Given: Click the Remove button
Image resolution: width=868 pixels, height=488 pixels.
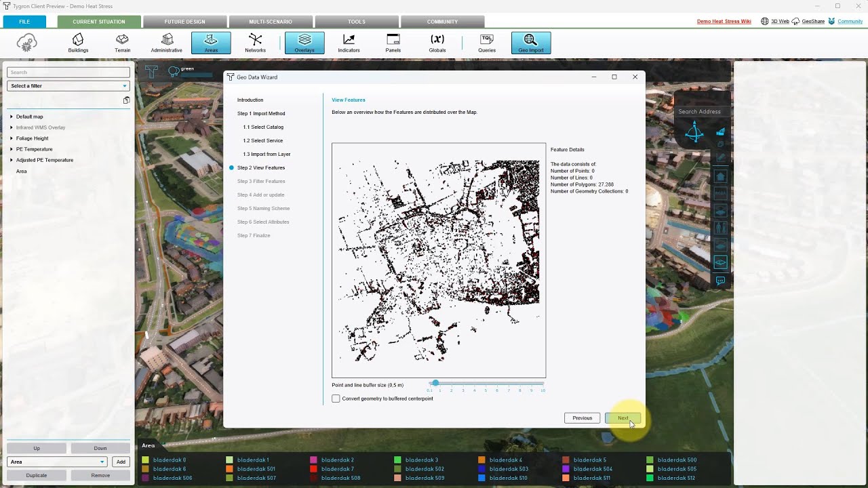Looking at the screenshot, I should [x=100, y=475].
